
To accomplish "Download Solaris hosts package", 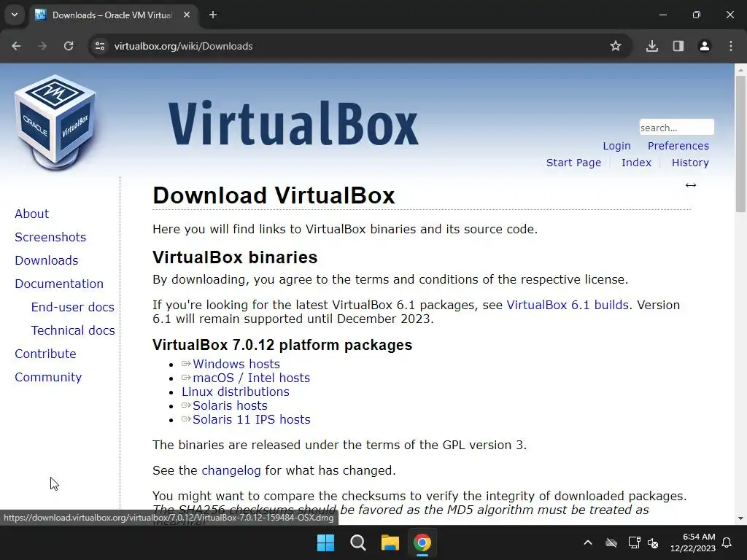I will click(230, 405).
